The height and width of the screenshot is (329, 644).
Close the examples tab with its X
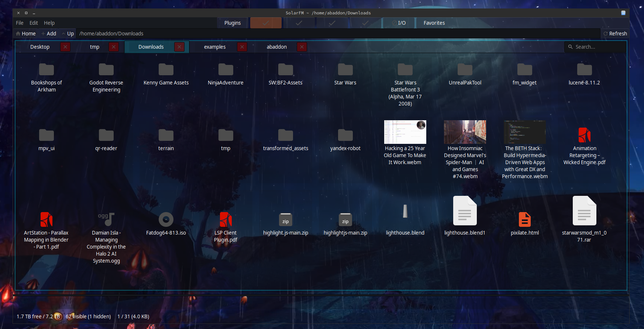[x=242, y=47]
